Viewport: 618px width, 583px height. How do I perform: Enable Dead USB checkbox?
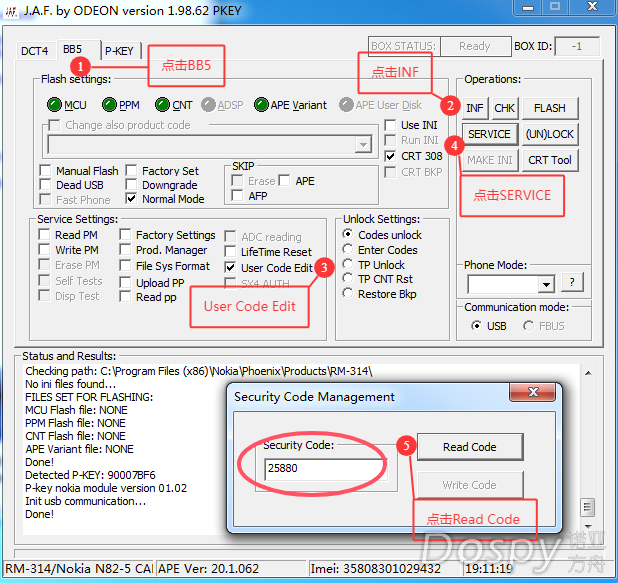(x=45, y=185)
